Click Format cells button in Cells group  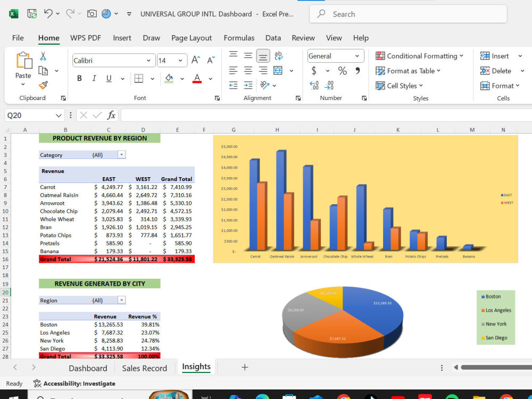point(500,86)
